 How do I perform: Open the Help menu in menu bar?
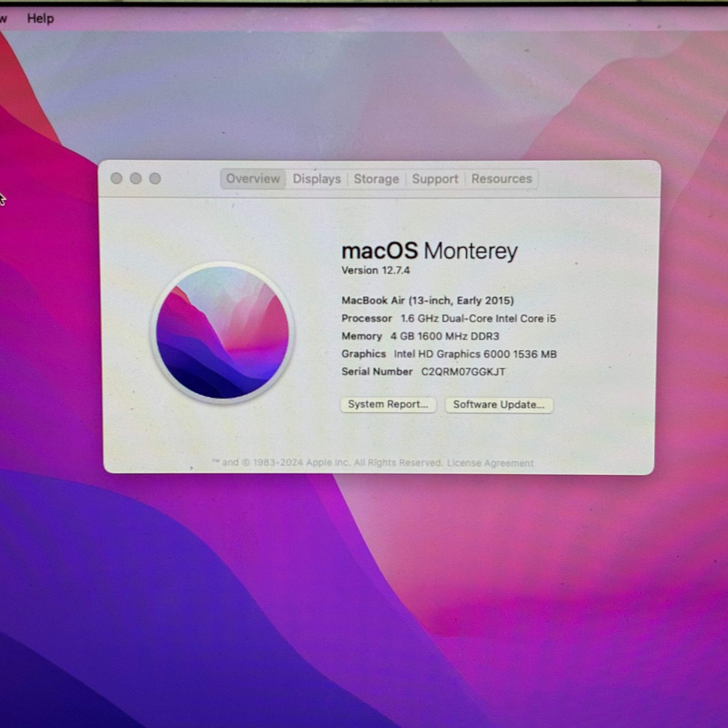pos(40,19)
